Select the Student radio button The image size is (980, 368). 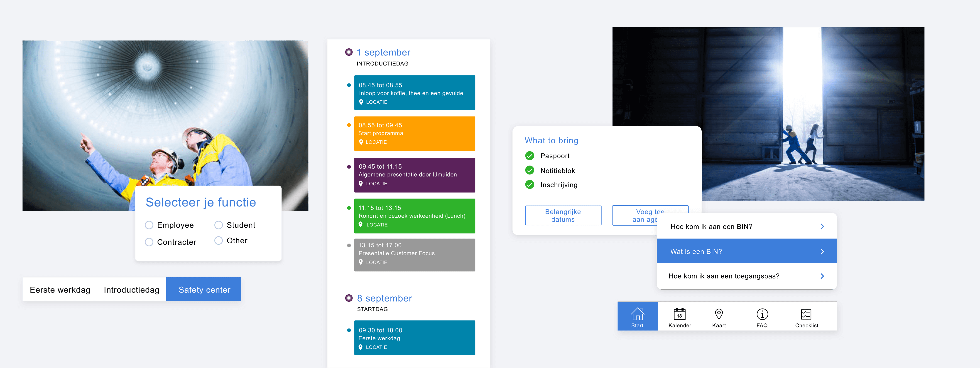tap(218, 225)
